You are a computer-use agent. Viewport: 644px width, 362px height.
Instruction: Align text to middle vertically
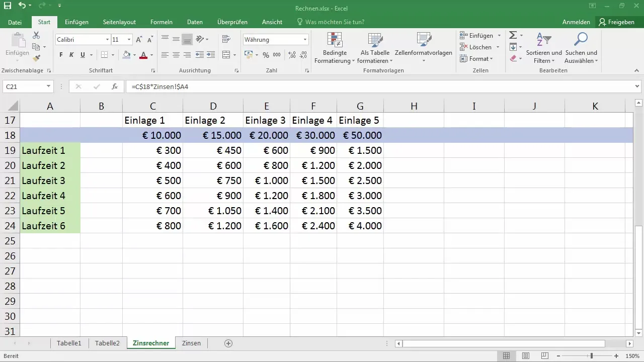click(x=176, y=39)
